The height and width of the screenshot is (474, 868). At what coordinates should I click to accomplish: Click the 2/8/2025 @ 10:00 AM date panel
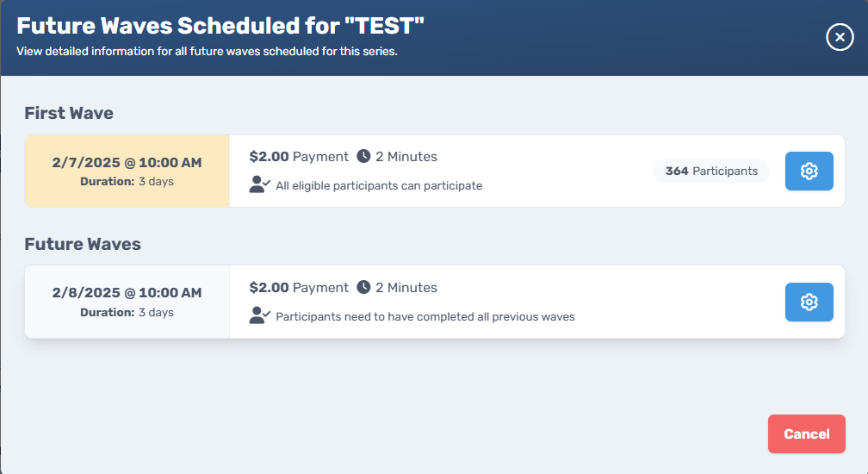point(127,302)
